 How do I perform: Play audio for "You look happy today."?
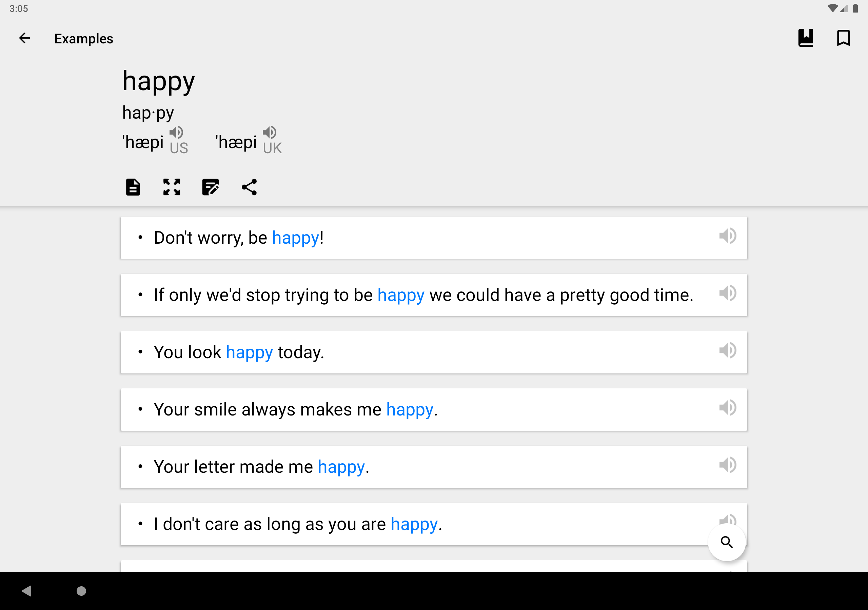(x=727, y=350)
